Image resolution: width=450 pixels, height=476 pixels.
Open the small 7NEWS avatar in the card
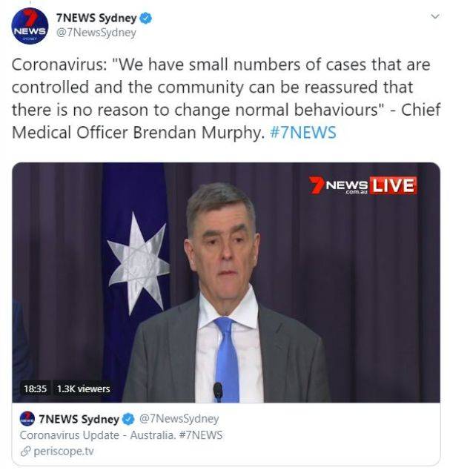(x=27, y=419)
